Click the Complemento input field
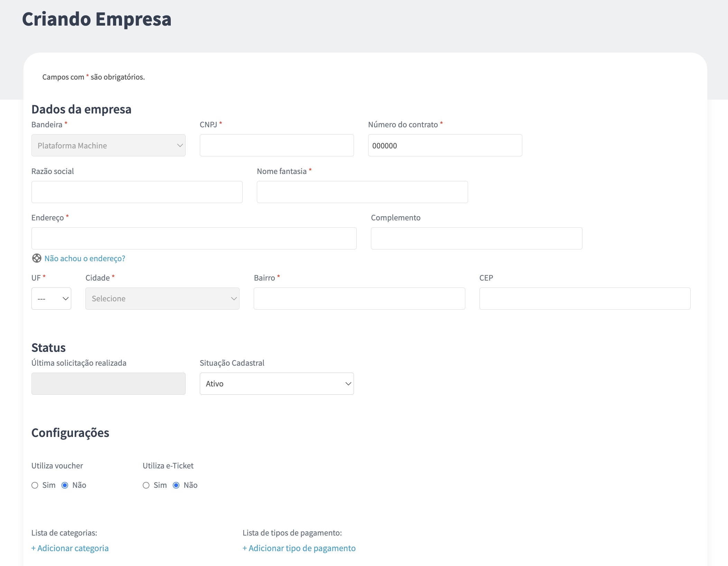This screenshot has width=728, height=566. coord(477,238)
